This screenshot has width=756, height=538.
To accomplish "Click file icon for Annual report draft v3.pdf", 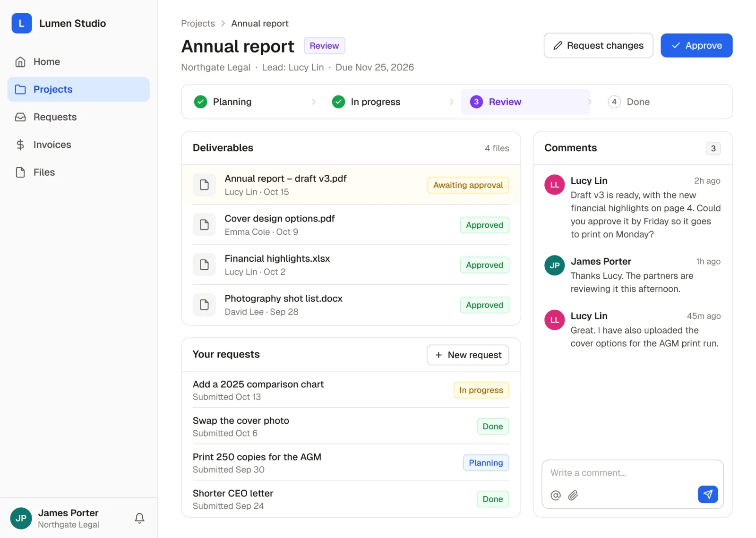I will [x=204, y=185].
